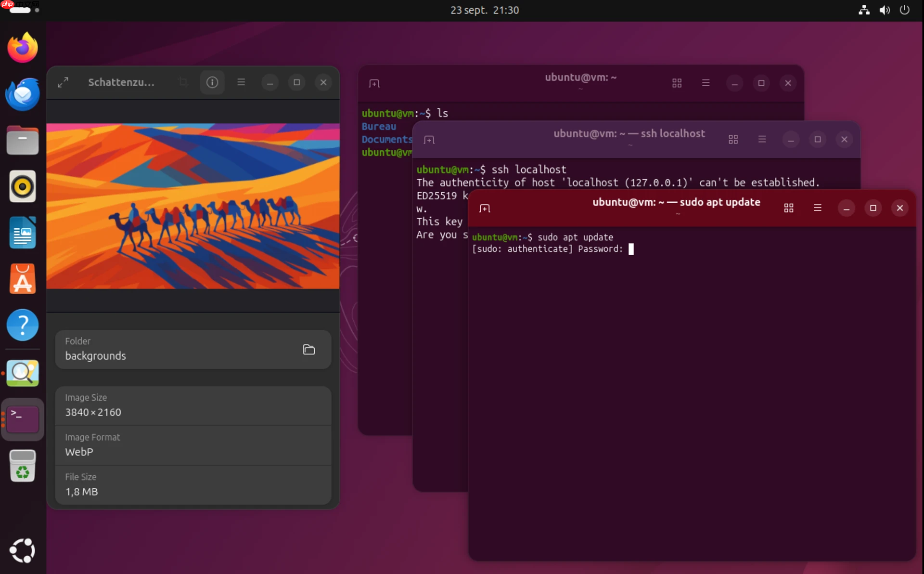Open Rhythmbox music player from the dock
Image resolution: width=924 pixels, height=574 pixels.
(x=22, y=186)
